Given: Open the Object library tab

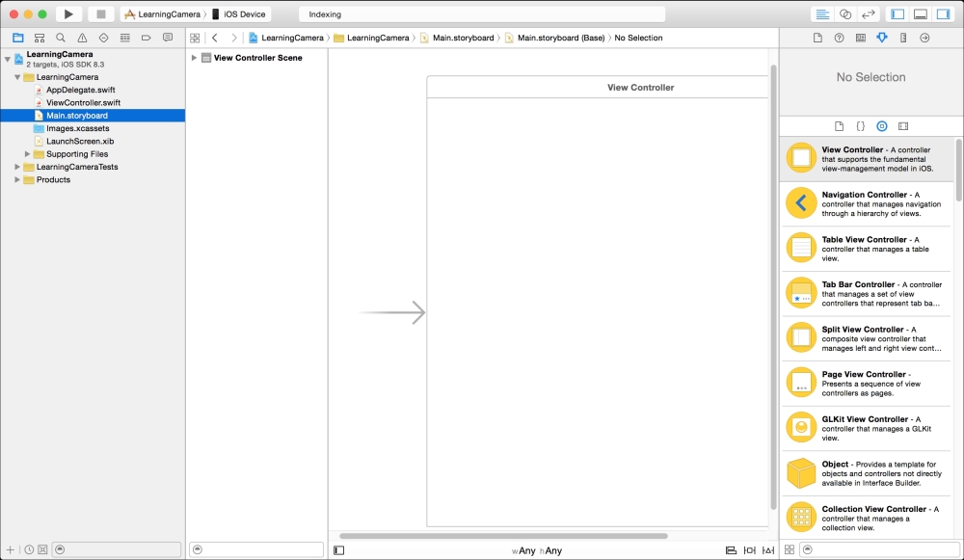Looking at the screenshot, I should tap(882, 126).
